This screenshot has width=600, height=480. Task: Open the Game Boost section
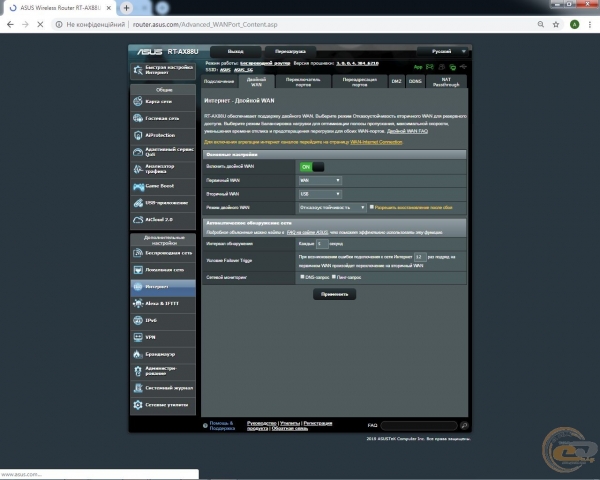(163, 186)
